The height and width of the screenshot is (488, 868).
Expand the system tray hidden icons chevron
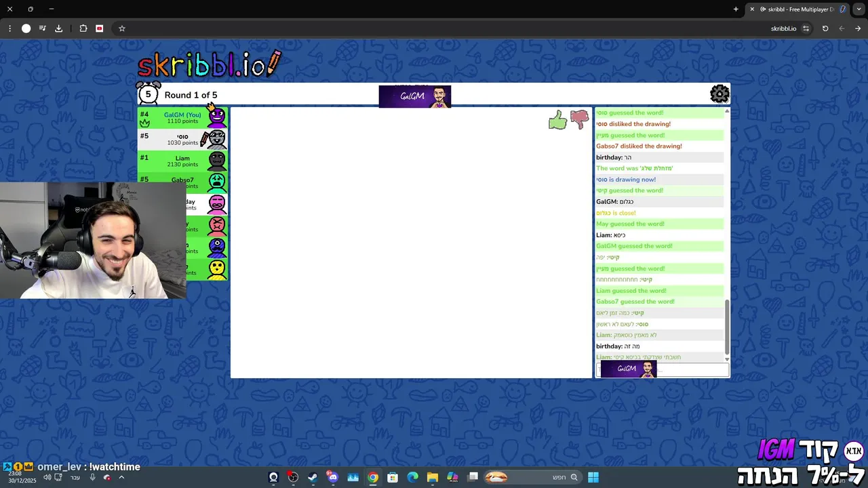click(121, 477)
